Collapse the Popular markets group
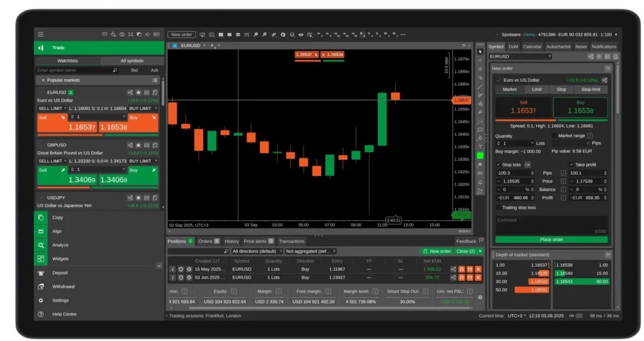 click(43, 80)
